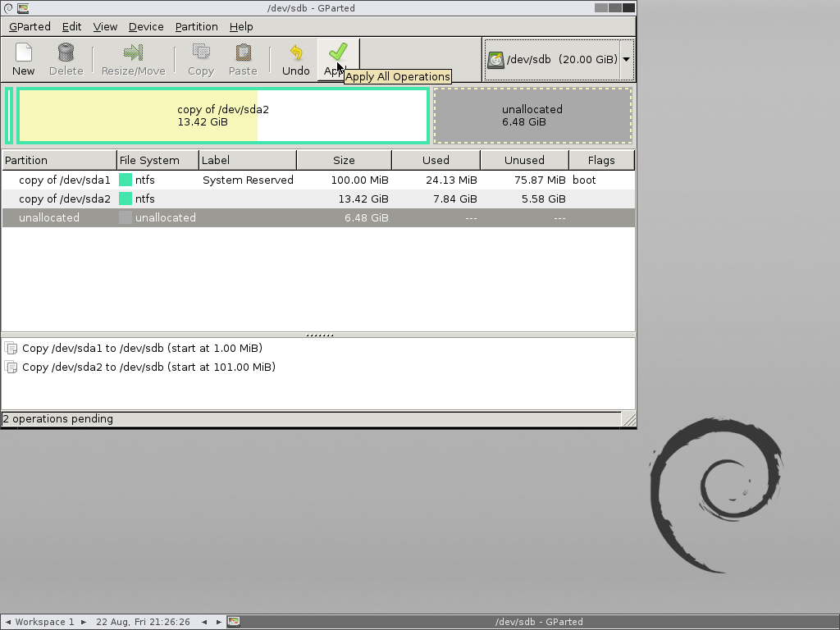Click the Copy partition toolbar icon

[201, 52]
